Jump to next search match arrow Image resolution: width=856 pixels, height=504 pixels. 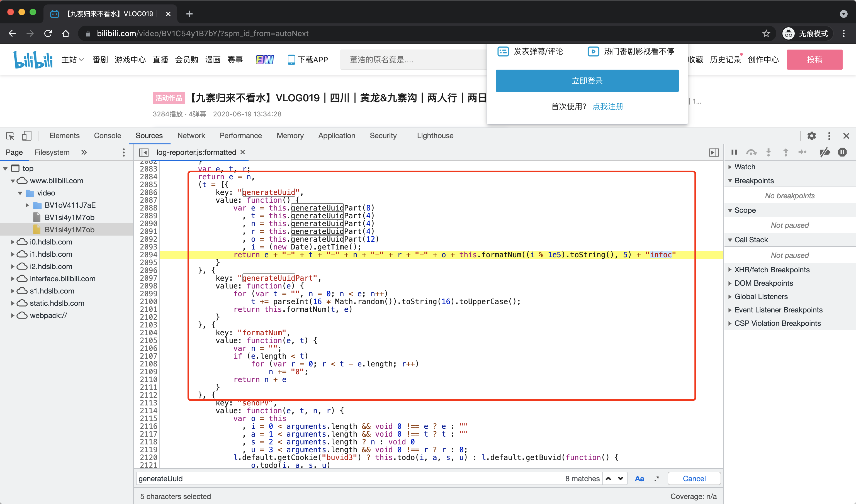[621, 478]
